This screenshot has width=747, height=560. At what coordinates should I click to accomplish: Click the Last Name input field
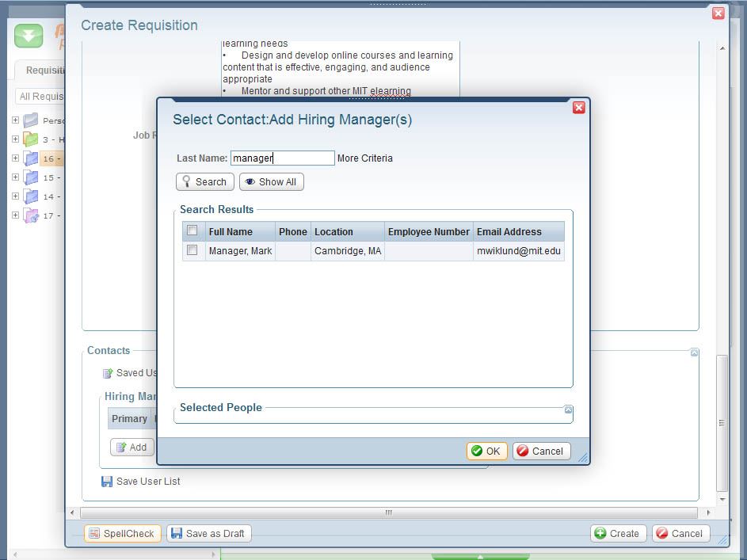click(283, 158)
